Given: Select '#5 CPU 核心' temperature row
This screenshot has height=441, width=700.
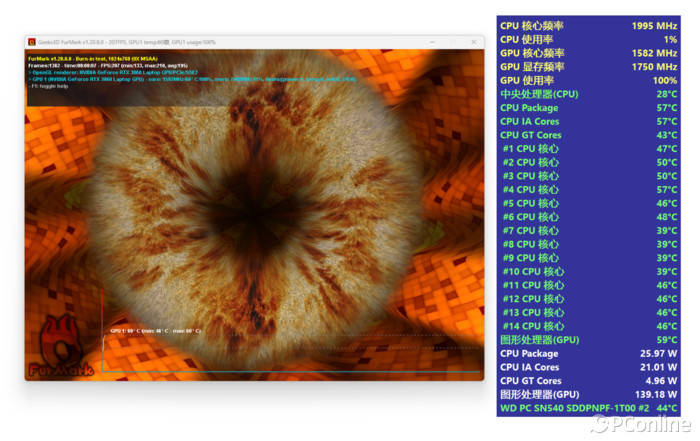Looking at the screenshot, I should pyautogui.click(x=588, y=203).
